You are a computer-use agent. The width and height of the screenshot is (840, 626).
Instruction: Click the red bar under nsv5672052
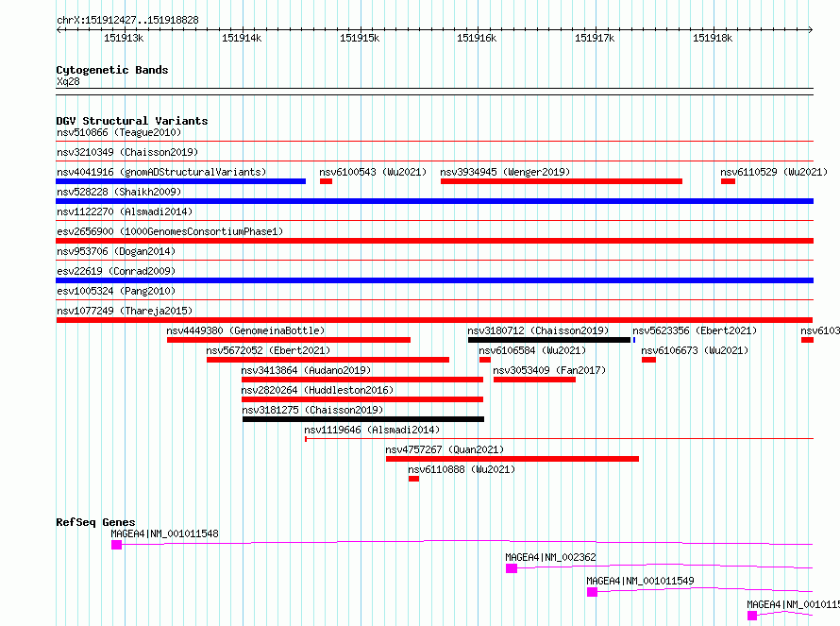click(328, 360)
